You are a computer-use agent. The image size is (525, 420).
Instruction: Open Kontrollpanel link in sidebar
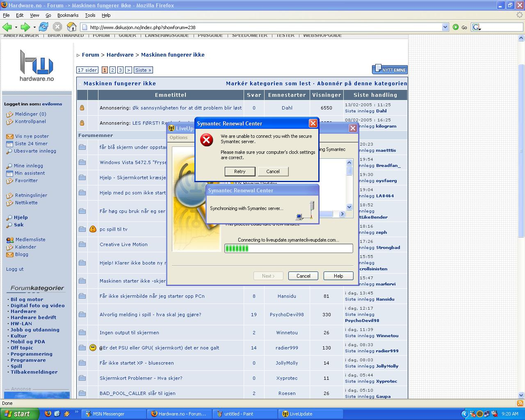tap(30, 121)
